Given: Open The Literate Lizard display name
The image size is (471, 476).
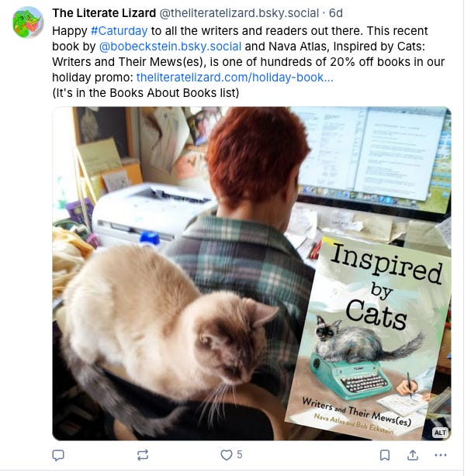Looking at the screenshot, I should click(104, 13).
